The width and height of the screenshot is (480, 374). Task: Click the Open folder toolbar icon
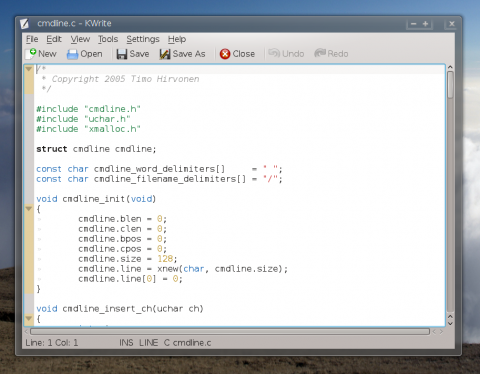pyautogui.click(x=72, y=54)
